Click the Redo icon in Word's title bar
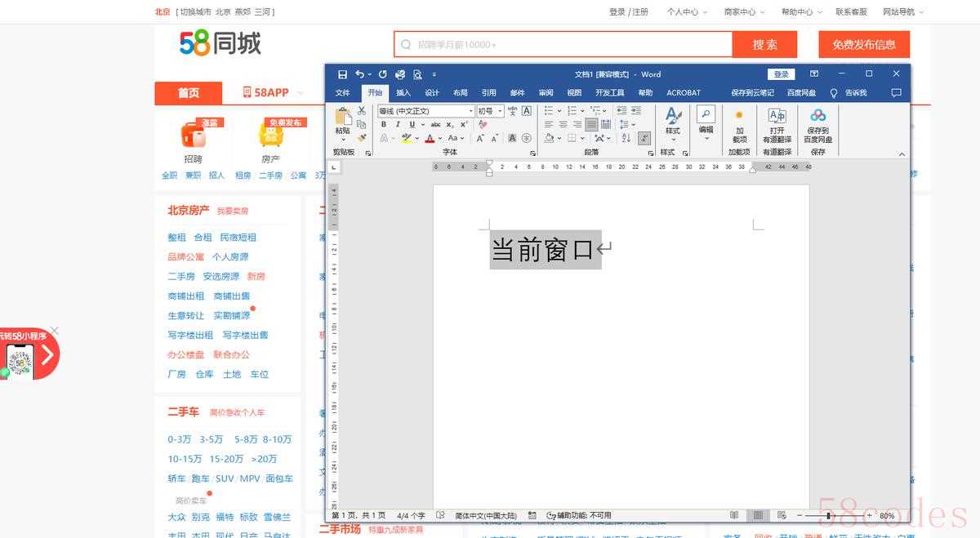The width and height of the screenshot is (980, 538). coord(382,74)
